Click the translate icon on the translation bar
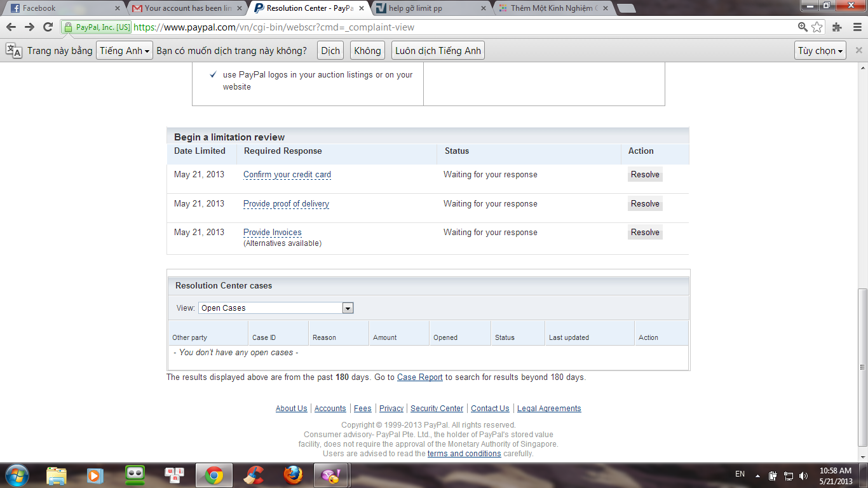Viewport: 868px width, 488px height. point(13,51)
